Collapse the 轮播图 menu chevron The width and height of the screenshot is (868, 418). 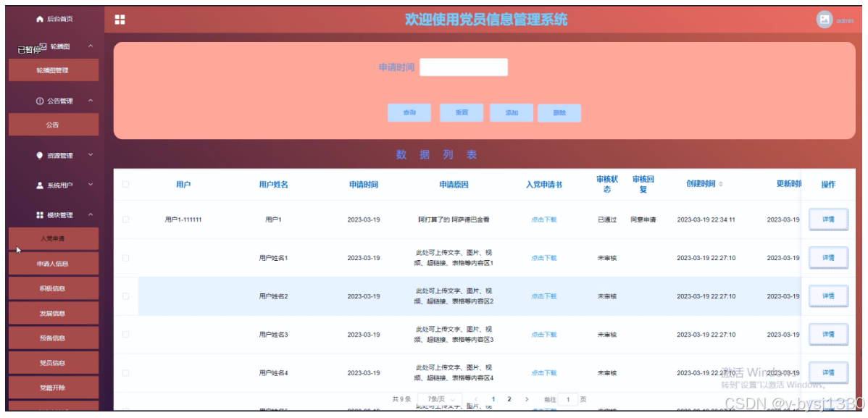pos(91,46)
